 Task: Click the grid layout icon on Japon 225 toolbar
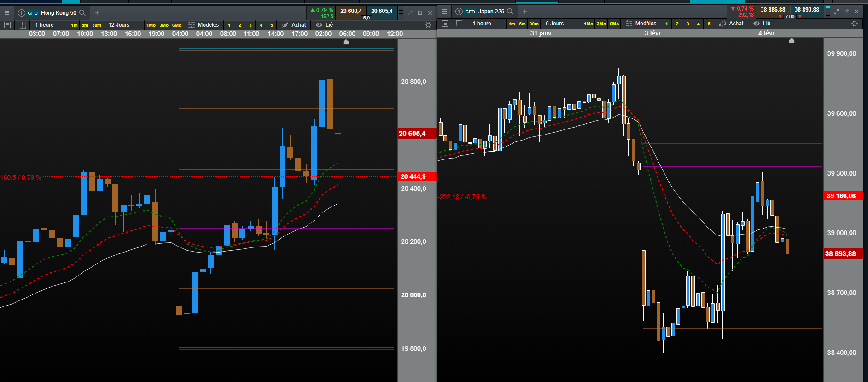pos(460,24)
